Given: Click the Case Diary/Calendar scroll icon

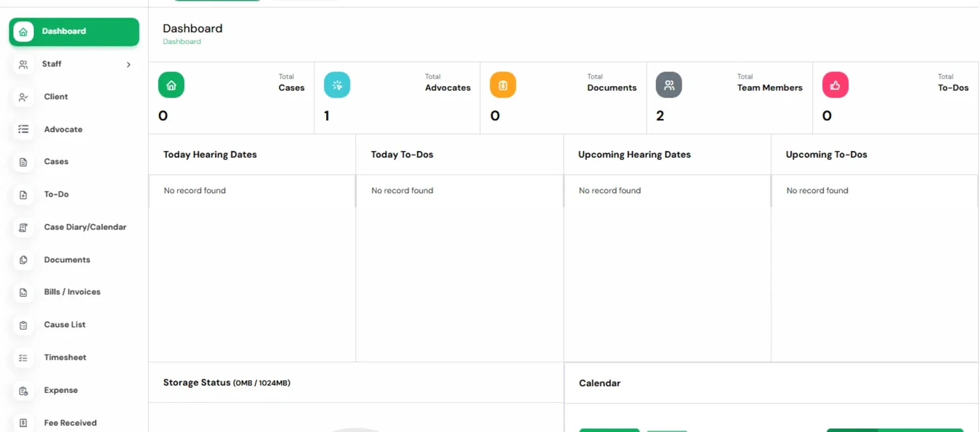Looking at the screenshot, I should [x=23, y=228].
